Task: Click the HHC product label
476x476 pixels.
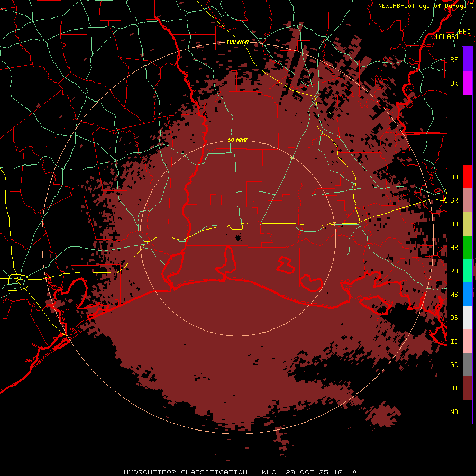Action: pos(464,32)
